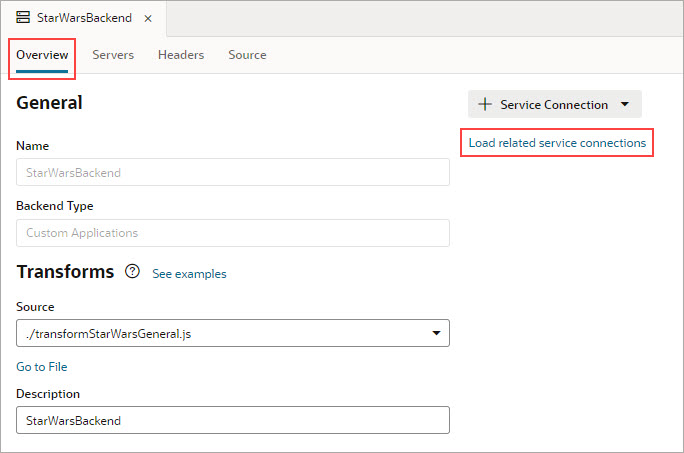Open the See examples link
Screen dimensions: 684x453
coord(189,274)
